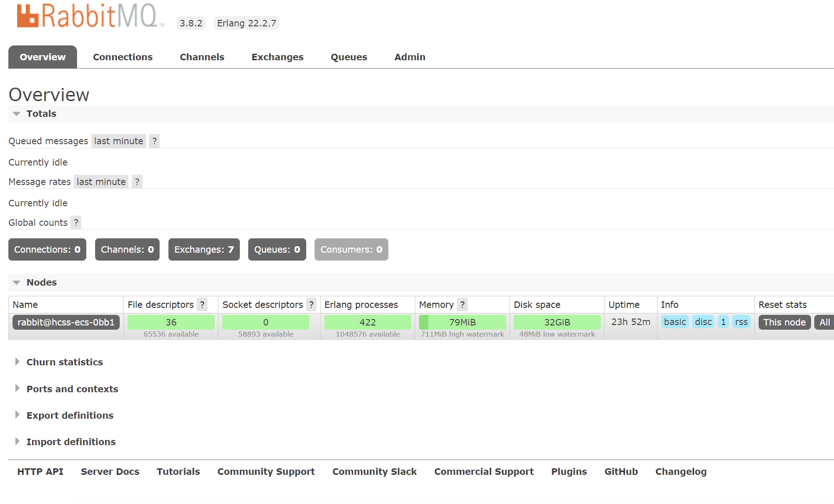Click help icon next to Queued messages
Screen dimensions: 834x504
[154, 141]
